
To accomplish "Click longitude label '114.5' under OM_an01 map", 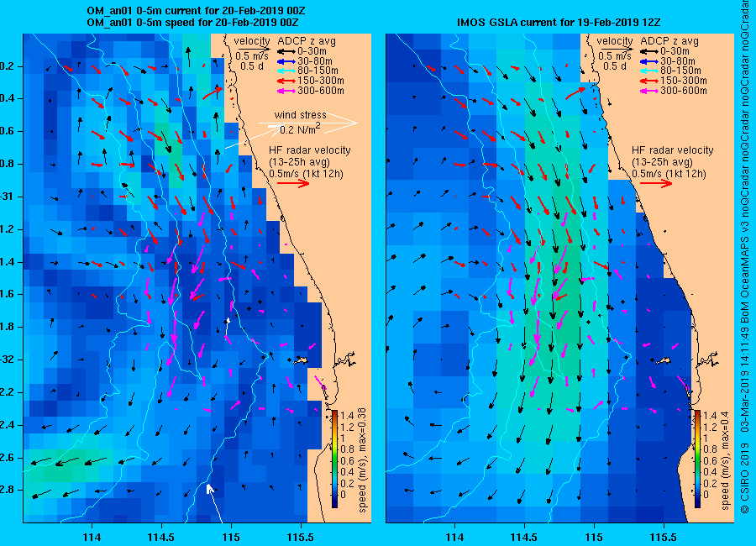I will 161,537.
